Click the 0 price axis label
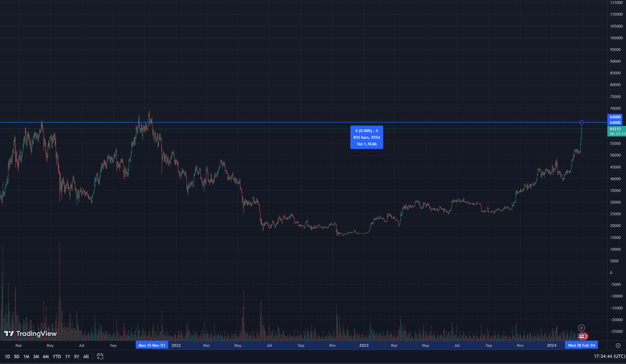This screenshot has width=626, height=364. tap(611, 273)
